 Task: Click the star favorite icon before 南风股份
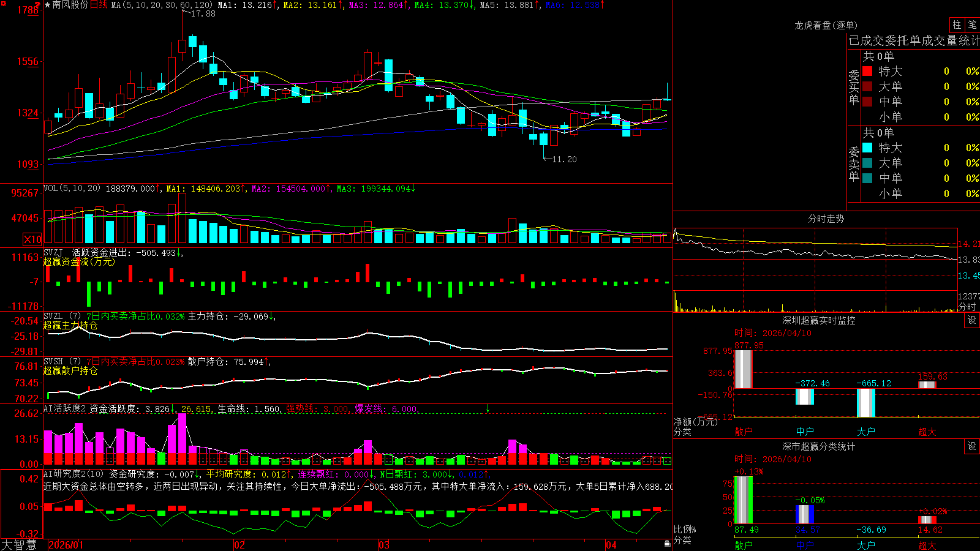[x=48, y=5]
